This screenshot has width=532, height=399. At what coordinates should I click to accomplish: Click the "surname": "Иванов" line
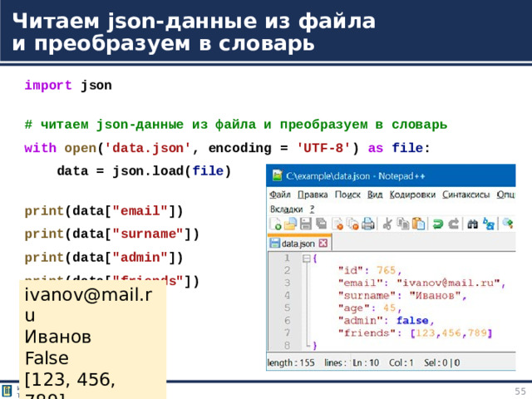pyautogui.click(x=402, y=296)
